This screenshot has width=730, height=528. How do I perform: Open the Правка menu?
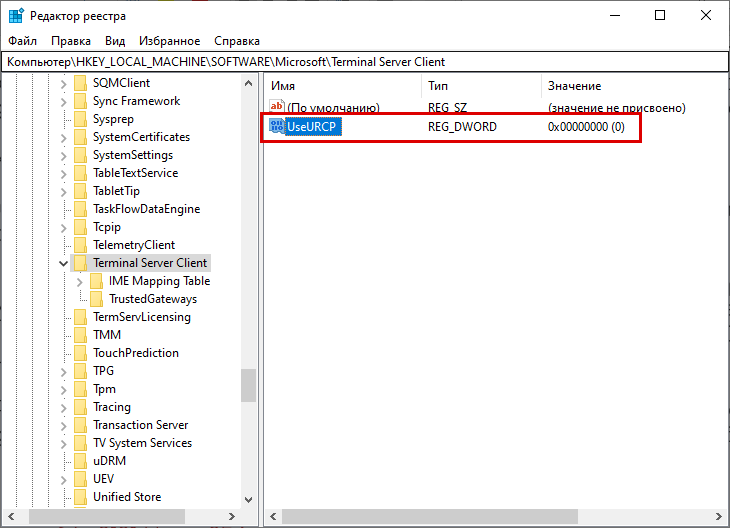tap(71, 41)
